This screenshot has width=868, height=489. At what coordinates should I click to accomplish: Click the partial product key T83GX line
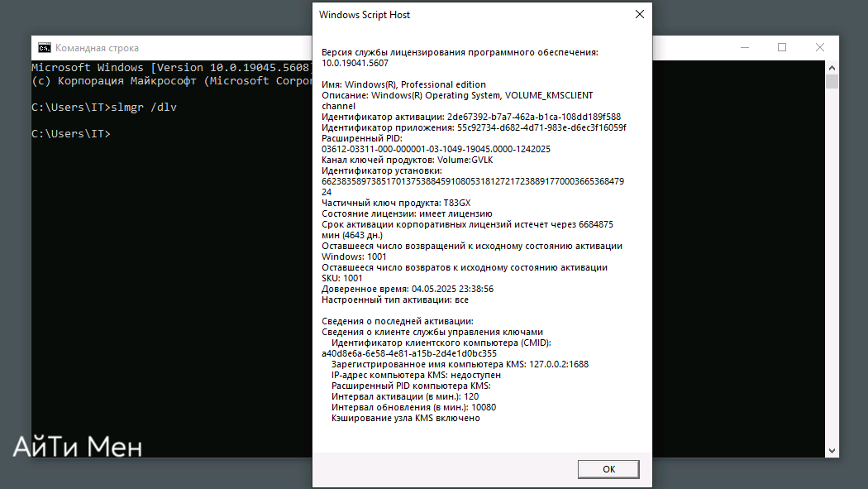click(396, 203)
